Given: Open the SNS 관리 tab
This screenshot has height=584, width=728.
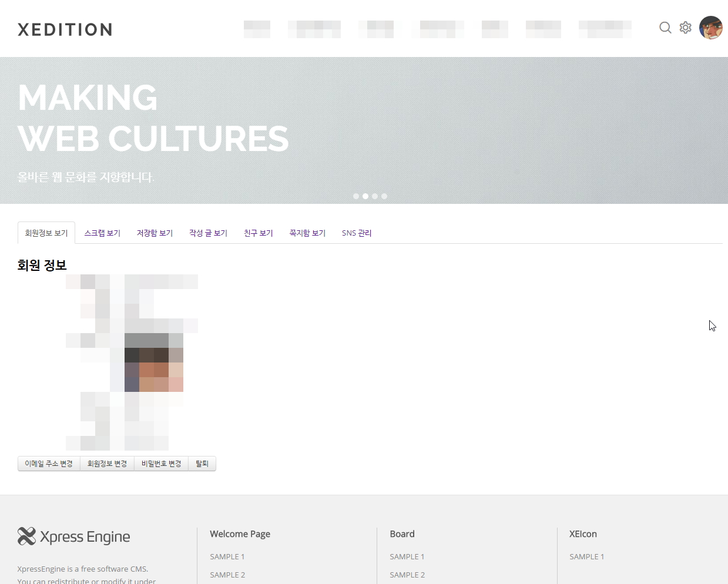Looking at the screenshot, I should (357, 233).
